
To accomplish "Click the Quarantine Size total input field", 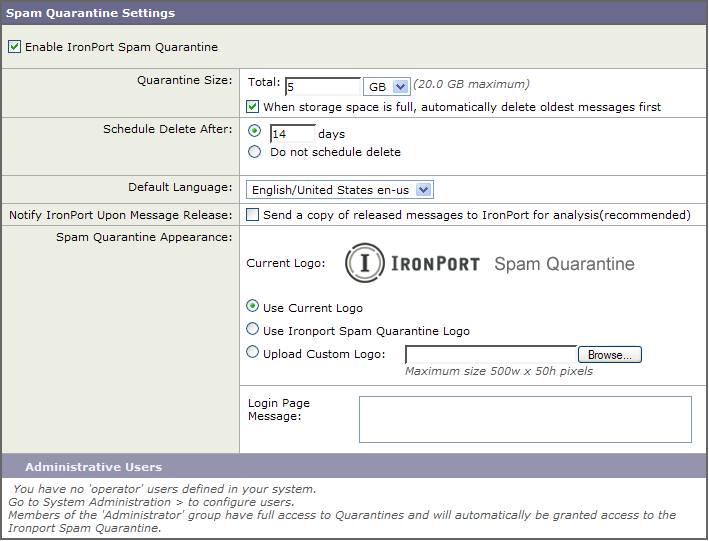I will tap(323, 86).
